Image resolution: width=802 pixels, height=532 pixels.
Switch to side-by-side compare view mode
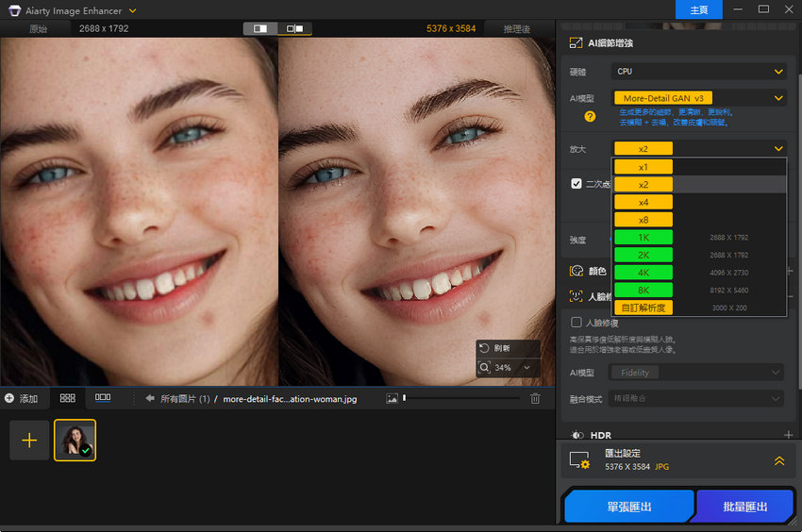pos(294,28)
